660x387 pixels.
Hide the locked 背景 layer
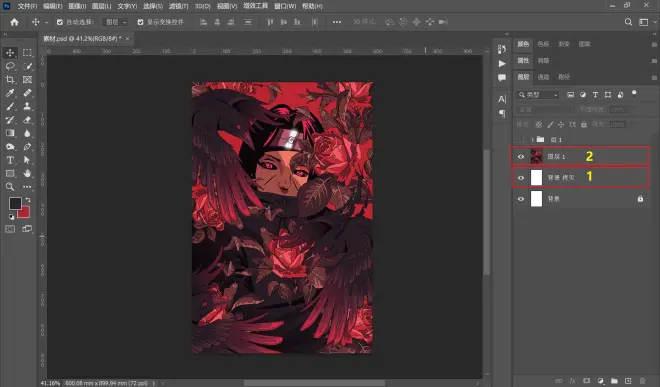click(x=521, y=199)
